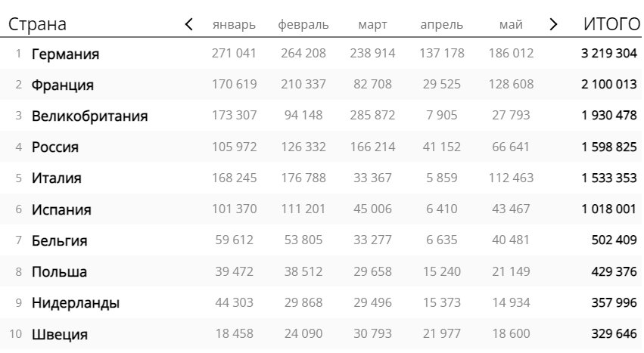Image resolution: width=644 pixels, height=353 pixels.
Task: Click Швеция in row 10
Action: [x=60, y=334]
